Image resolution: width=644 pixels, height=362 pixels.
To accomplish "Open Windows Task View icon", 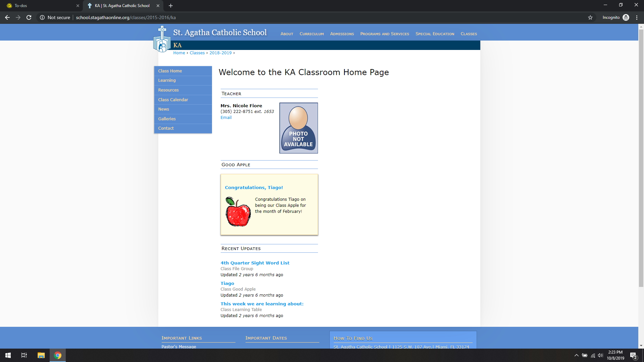I will [x=24, y=355].
